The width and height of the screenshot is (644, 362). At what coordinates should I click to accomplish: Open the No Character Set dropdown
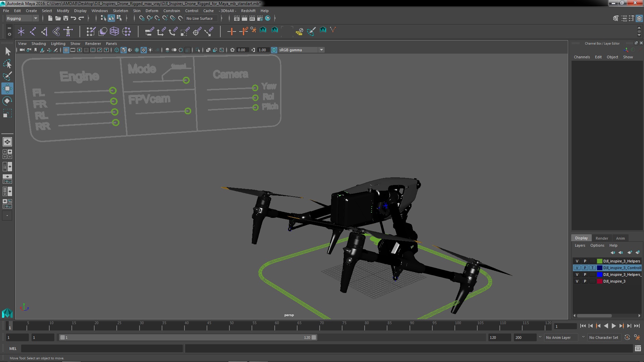[x=604, y=338]
